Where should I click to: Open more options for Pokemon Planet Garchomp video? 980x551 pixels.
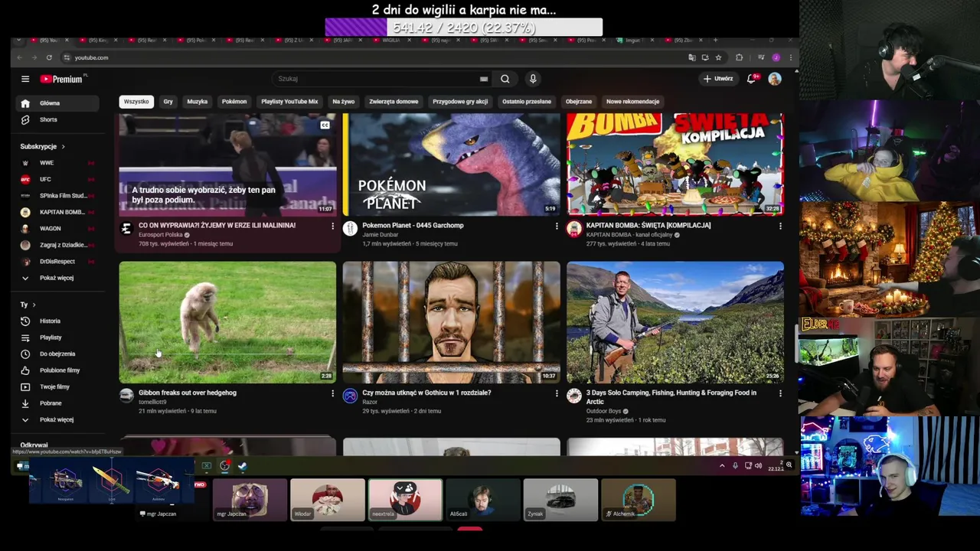pos(557,226)
